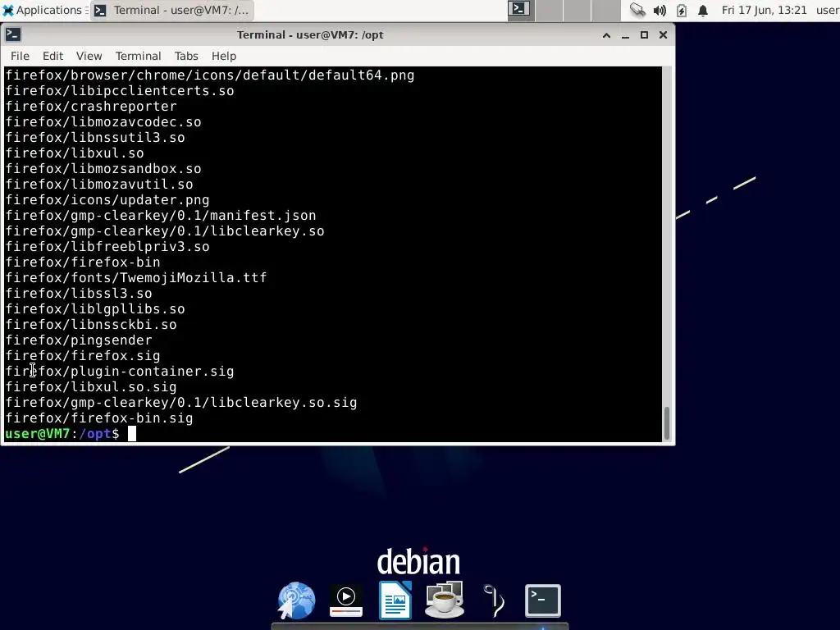
Task: Switch to second workspace in pager
Action: 549,10
